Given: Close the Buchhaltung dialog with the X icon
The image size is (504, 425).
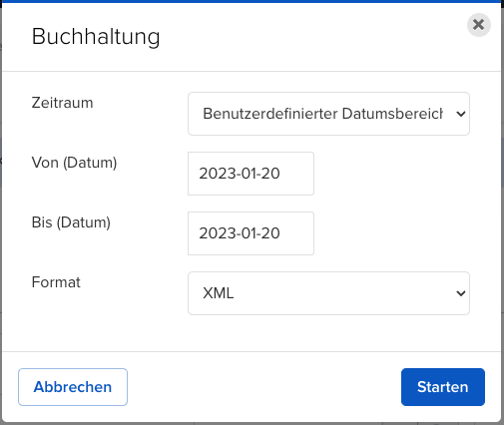Looking at the screenshot, I should pyautogui.click(x=479, y=25).
